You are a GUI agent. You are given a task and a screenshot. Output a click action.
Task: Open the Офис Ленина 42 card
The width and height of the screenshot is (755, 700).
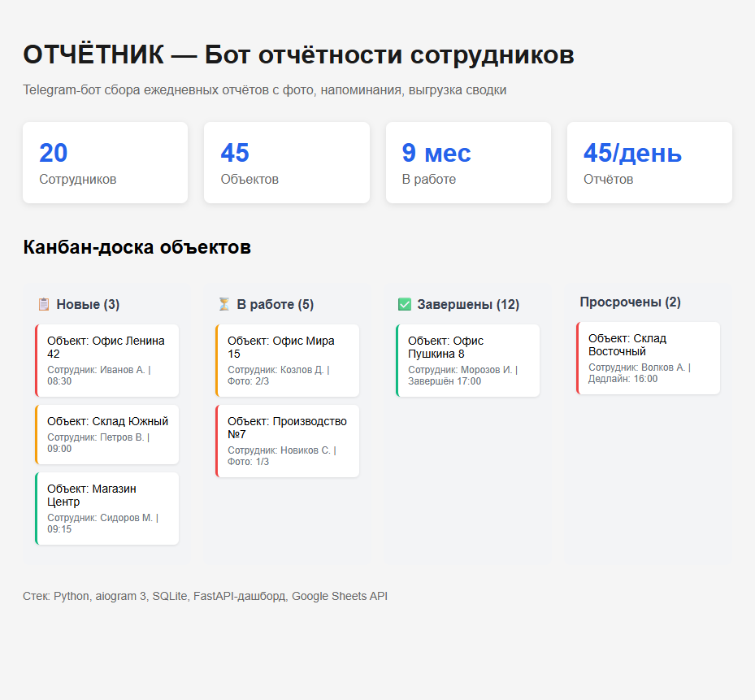(x=107, y=360)
